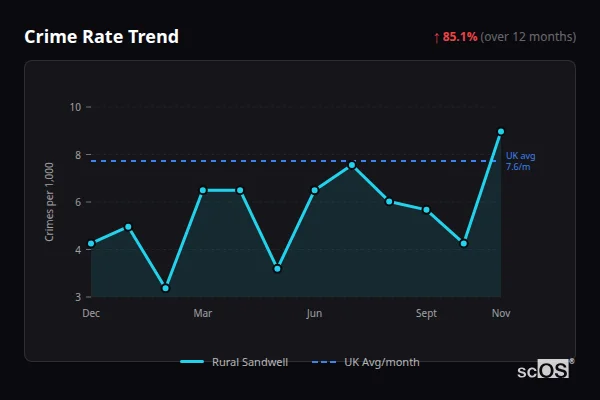600x400 pixels.
Task: Click the May data point
Action: 277,269
